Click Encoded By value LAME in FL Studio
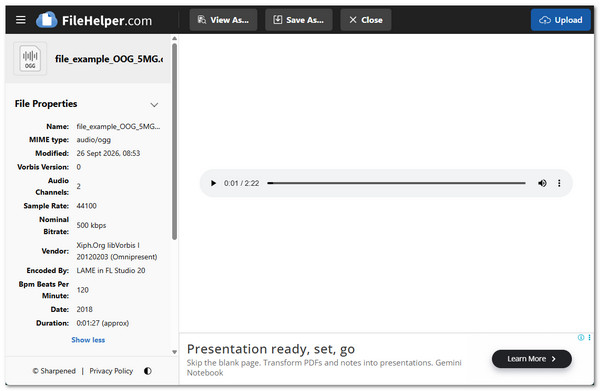The image size is (600, 391). point(111,270)
